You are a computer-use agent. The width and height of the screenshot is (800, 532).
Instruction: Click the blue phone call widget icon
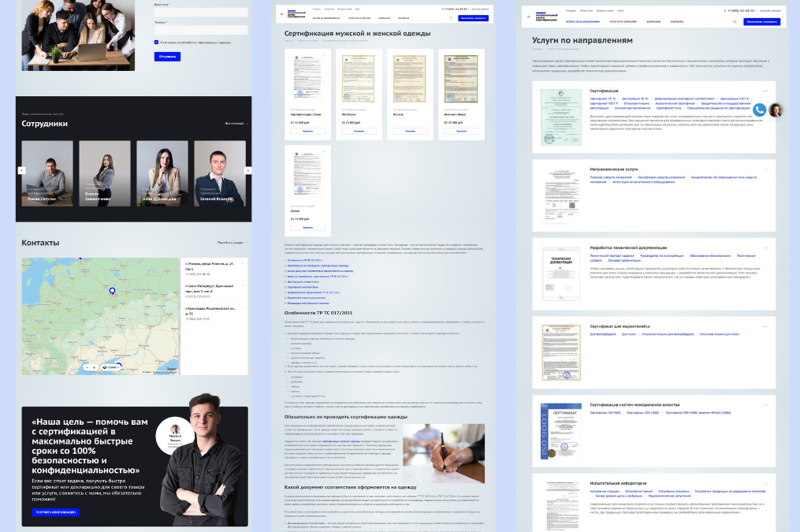759,110
